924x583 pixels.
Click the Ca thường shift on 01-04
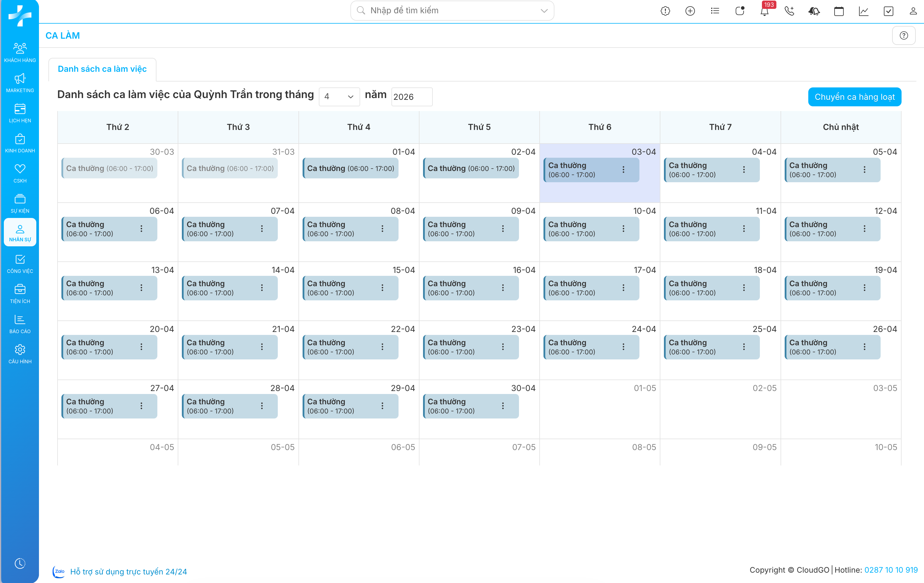point(350,168)
